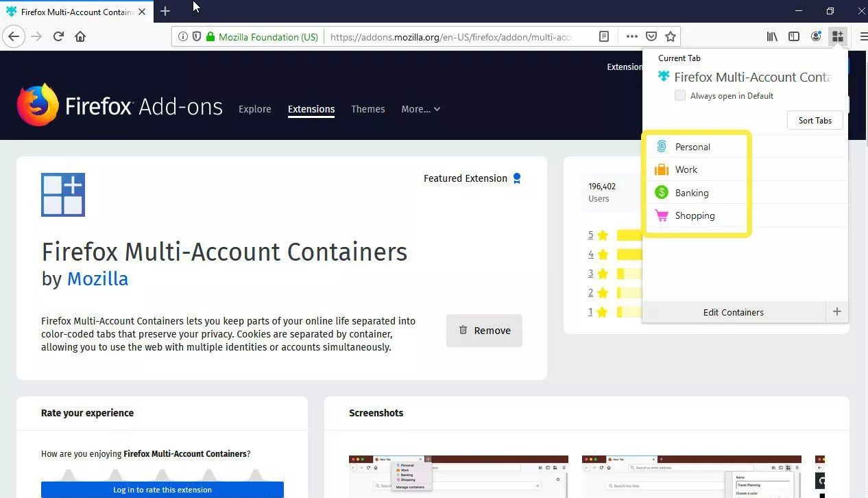Image resolution: width=868 pixels, height=498 pixels.
Task: Select the five-star rating bar
Action: [x=629, y=235]
